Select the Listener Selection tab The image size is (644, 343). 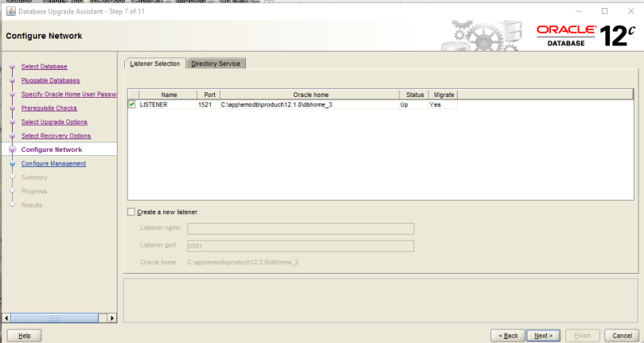click(155, 64)
